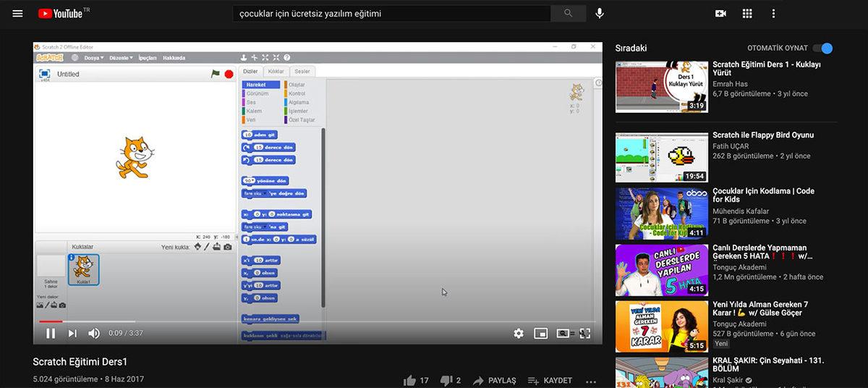The width and height of the screenshot is (868, 388).
Task: Mute the video volume speaker
Action: [94, 333]
